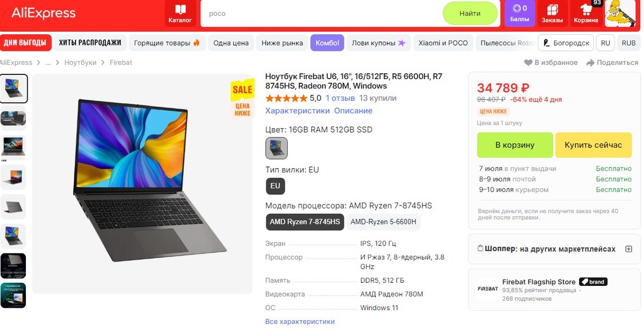Open the Хиты распродажи tab
The image size is (644, 336).
(x=90, y=43)
